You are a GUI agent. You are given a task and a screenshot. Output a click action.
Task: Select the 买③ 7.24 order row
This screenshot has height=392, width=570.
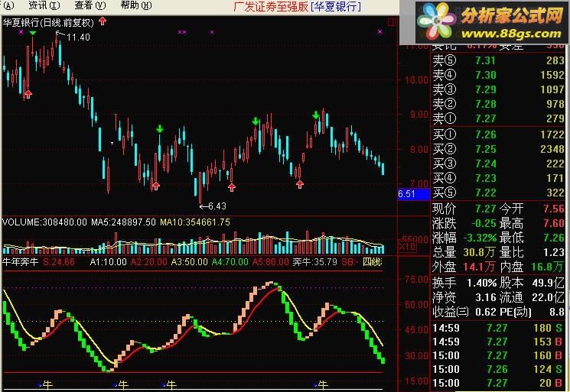[498, 164]
